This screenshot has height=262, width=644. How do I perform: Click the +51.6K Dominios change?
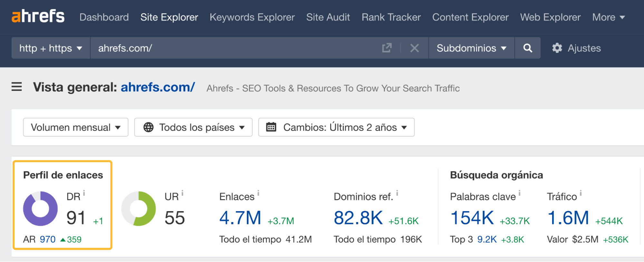404,221
